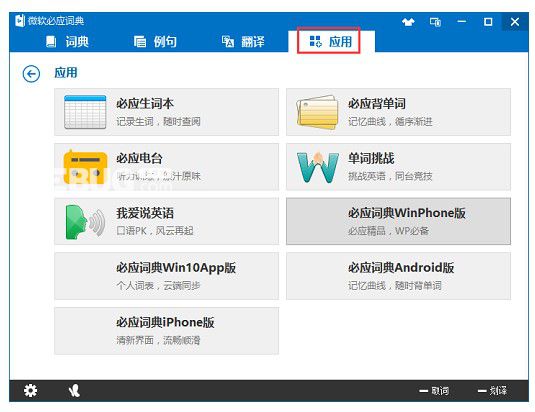Viewport: 535px width, 412px height.
Task: Close the 微软必应词典 window
Action: coord(515,22)
